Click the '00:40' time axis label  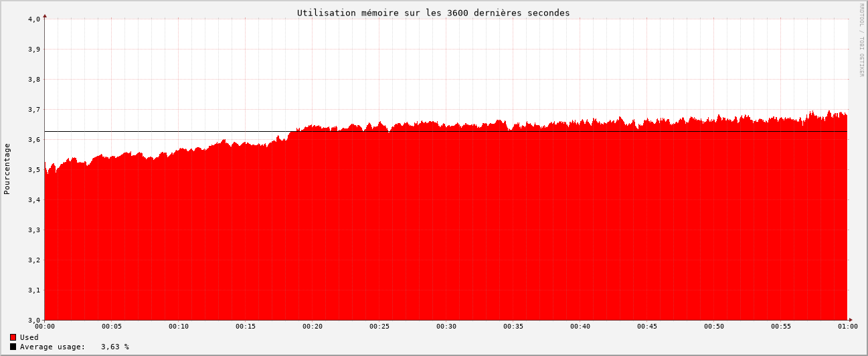(580, 327)
